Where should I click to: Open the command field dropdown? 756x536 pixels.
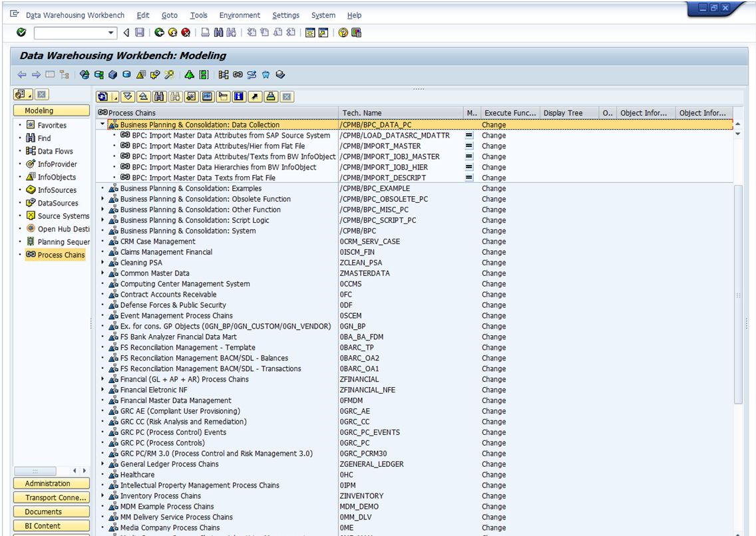[111, 33]
